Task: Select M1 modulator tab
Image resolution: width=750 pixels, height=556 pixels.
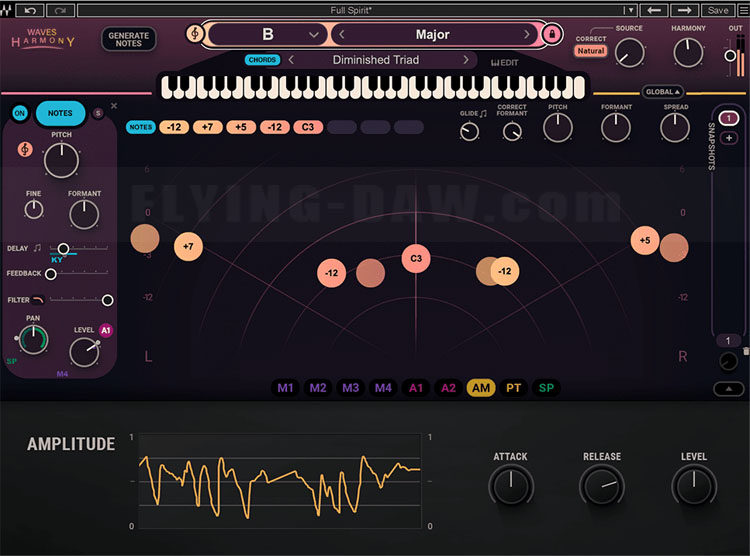Action: tap(286, 388)
